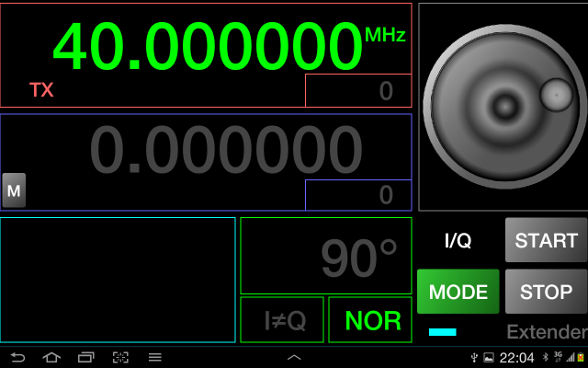Toggle the I≠Q setting
The width and height of the screenshot is (588, 368).
pyautogui.click(x=282, y=319)
